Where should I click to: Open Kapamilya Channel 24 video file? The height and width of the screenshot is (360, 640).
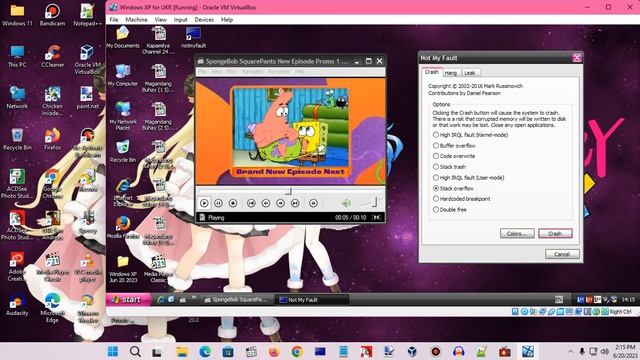[x=158, y=40]
